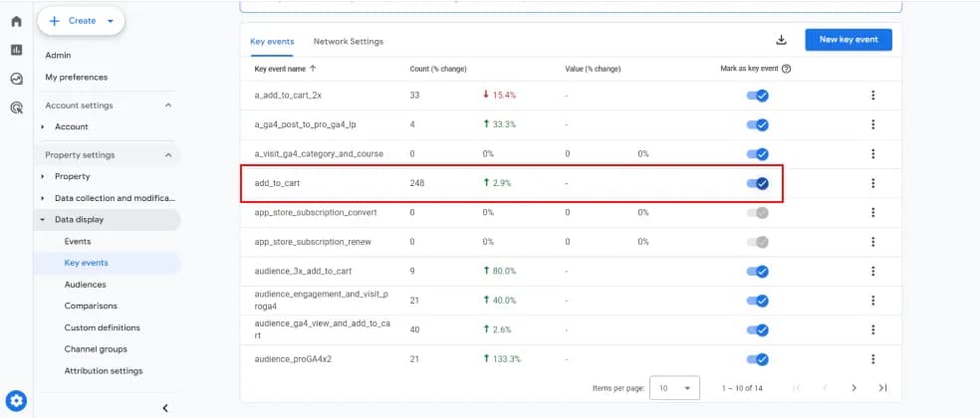Open Attribution settings sidebar item

104,371
